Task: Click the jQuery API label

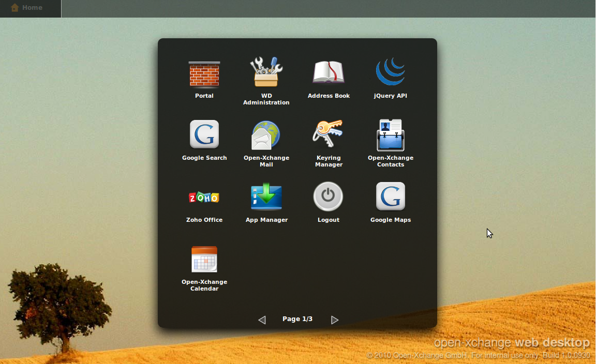Action: point(391,96)
